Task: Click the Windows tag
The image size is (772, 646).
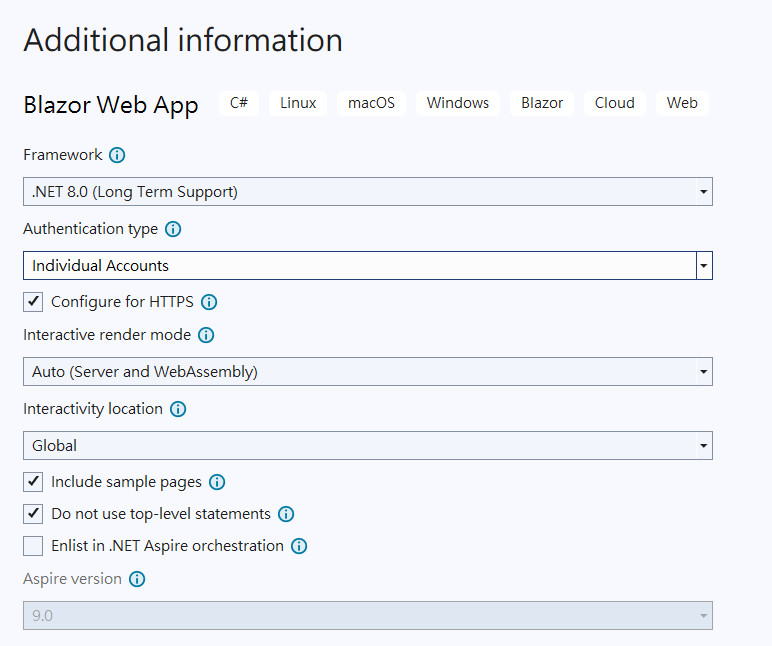Action: pos(458,103)
